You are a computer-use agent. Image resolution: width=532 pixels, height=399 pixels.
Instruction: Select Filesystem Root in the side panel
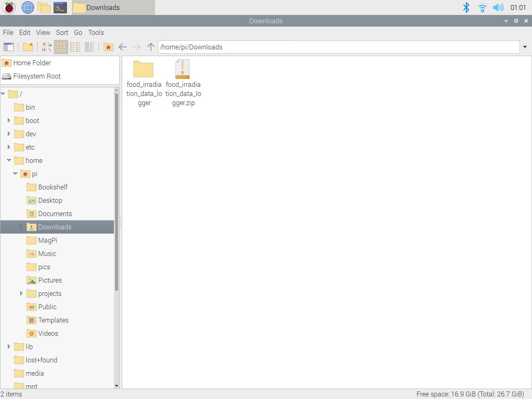(x=37, y=76)
